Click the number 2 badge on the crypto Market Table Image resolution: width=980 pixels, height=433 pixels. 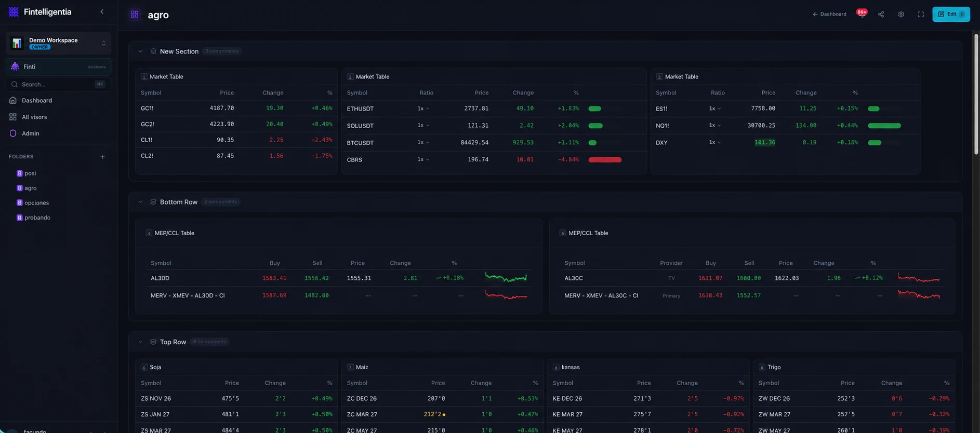click(x=350, y=77)
